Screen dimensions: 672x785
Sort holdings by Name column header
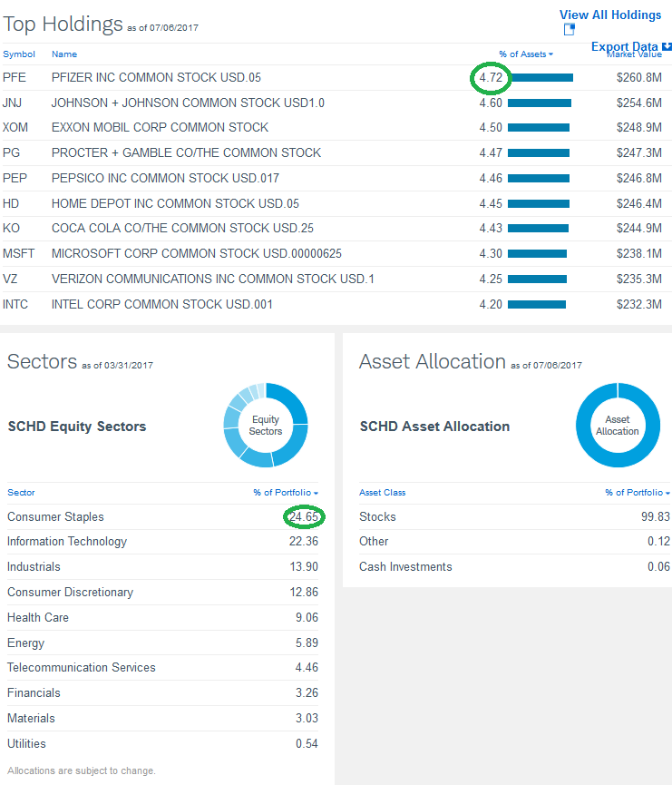64,54
